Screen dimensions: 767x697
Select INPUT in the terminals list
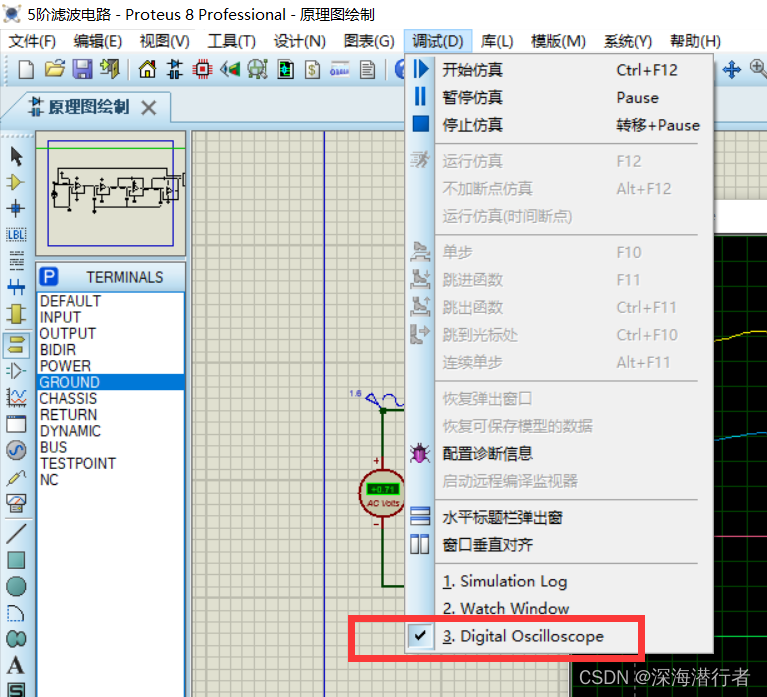111,317
